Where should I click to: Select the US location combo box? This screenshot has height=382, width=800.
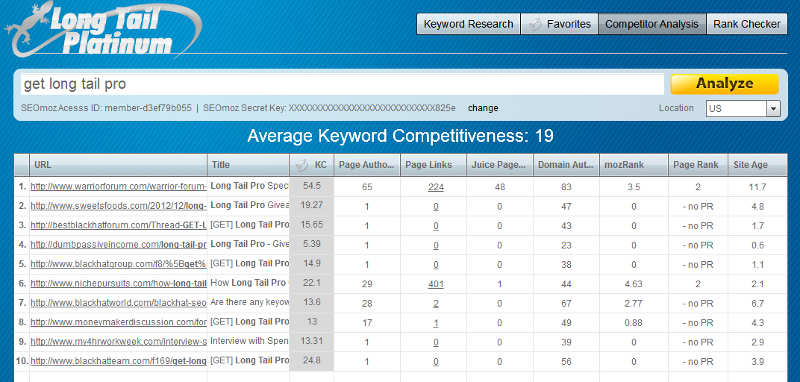743,109
